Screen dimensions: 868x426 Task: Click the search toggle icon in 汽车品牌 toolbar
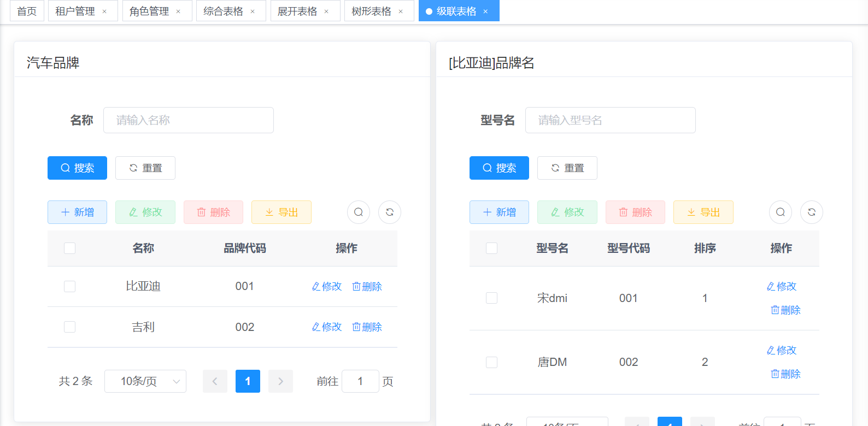[359, 212]
